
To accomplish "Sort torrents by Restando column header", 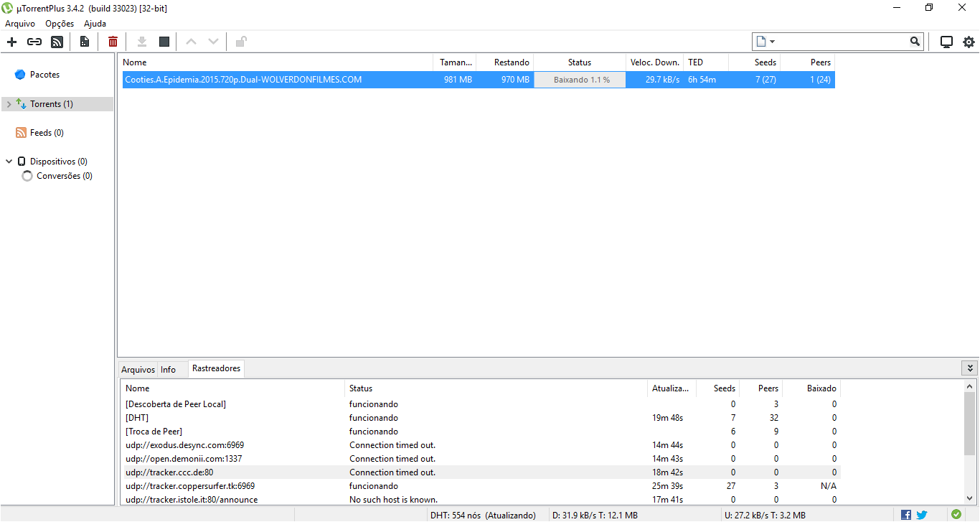I will (505, 62).
